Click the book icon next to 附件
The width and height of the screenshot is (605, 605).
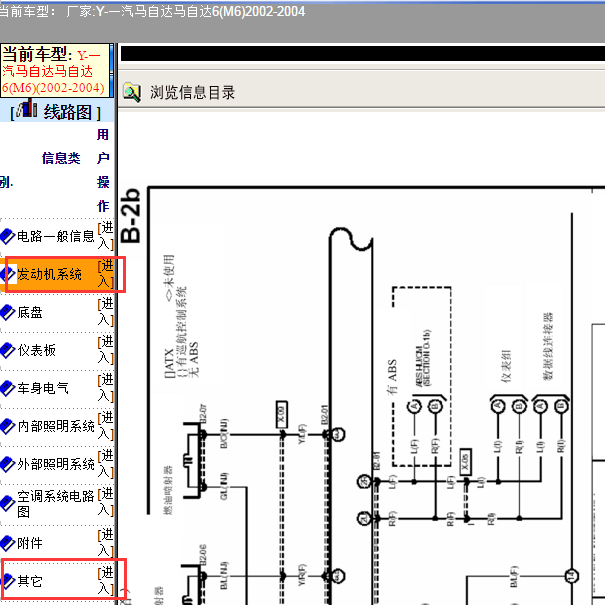click(x=7, y=543)
